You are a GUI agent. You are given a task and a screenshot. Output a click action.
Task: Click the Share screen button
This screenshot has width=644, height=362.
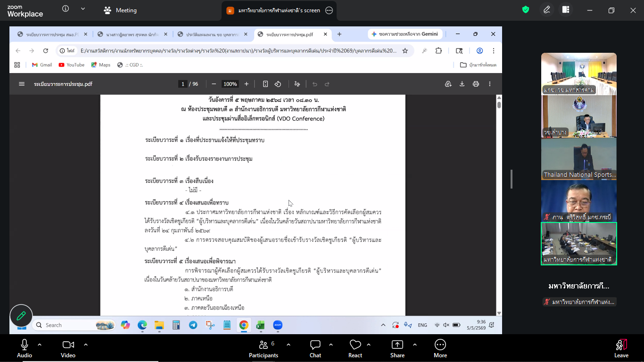pyautogui.click(x=397, y=349)
